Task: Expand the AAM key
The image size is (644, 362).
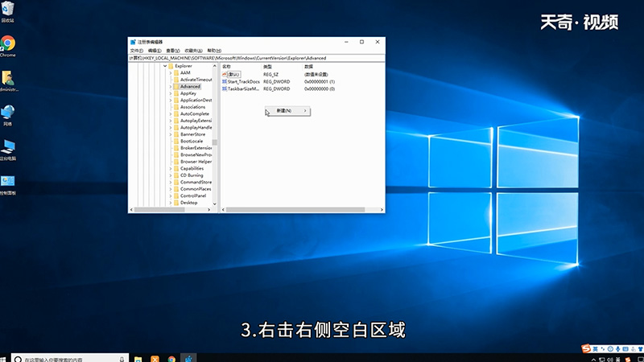Action: (x=171, y=73)
